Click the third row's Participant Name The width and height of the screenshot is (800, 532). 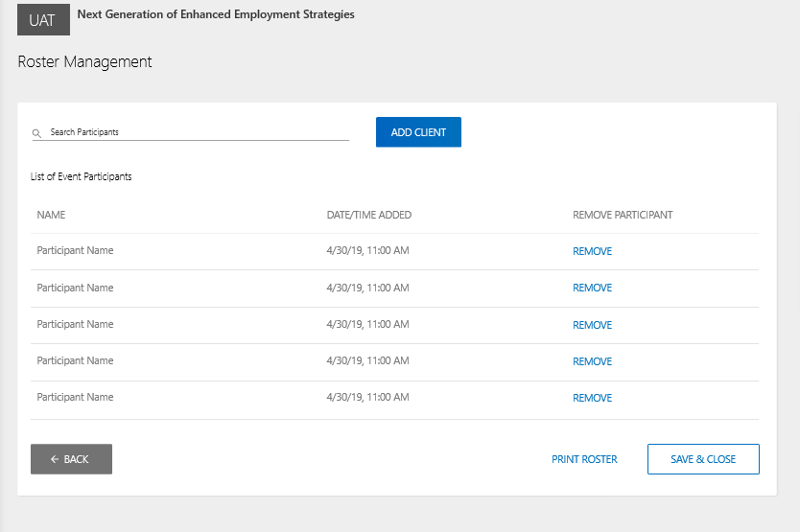[x=75, y=324]
